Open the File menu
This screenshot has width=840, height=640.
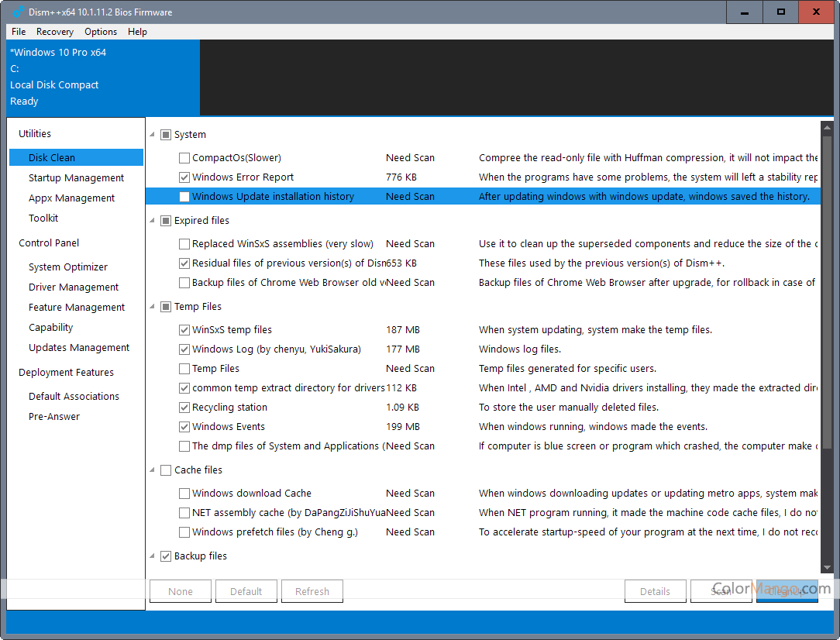pos(19,32)
